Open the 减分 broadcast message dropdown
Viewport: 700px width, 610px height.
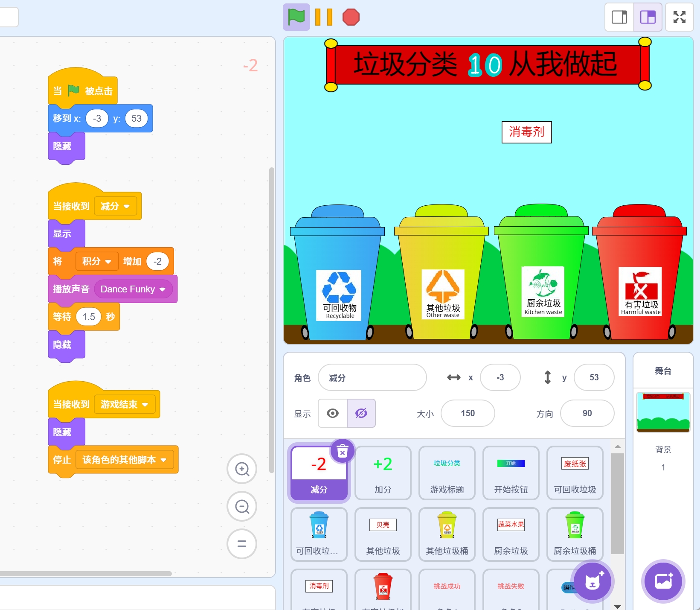click(126, 207)
